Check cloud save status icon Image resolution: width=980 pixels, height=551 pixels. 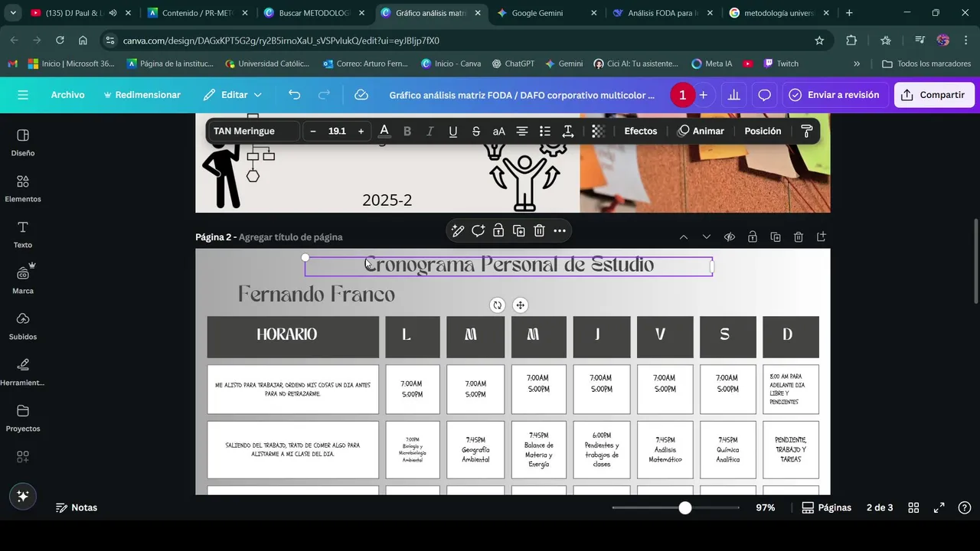pyautogui.click(x=361, y=95)
